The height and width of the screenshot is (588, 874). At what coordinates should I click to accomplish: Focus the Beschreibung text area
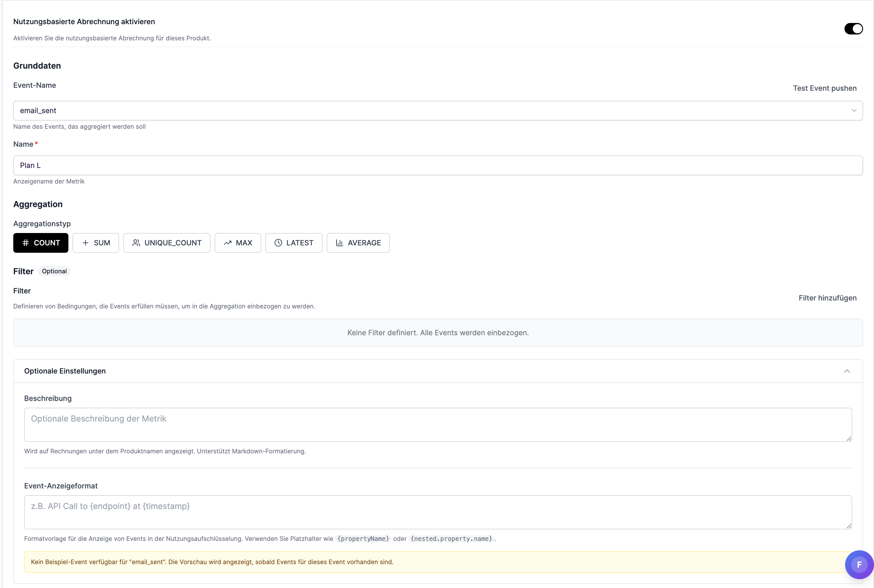[x=438, y=425]
